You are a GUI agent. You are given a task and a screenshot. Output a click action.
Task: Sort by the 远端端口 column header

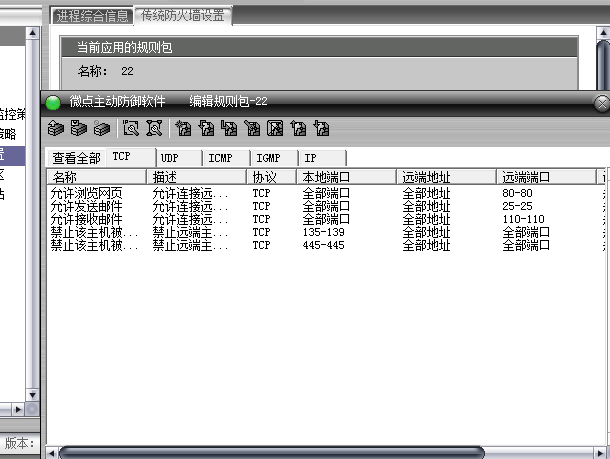tap(546, 177)
